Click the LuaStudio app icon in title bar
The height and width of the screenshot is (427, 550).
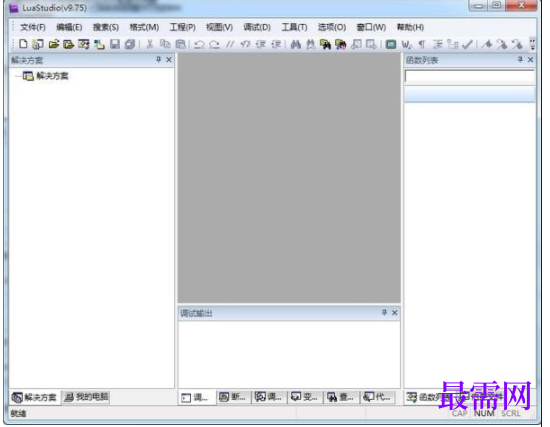[x=13, y=8]
